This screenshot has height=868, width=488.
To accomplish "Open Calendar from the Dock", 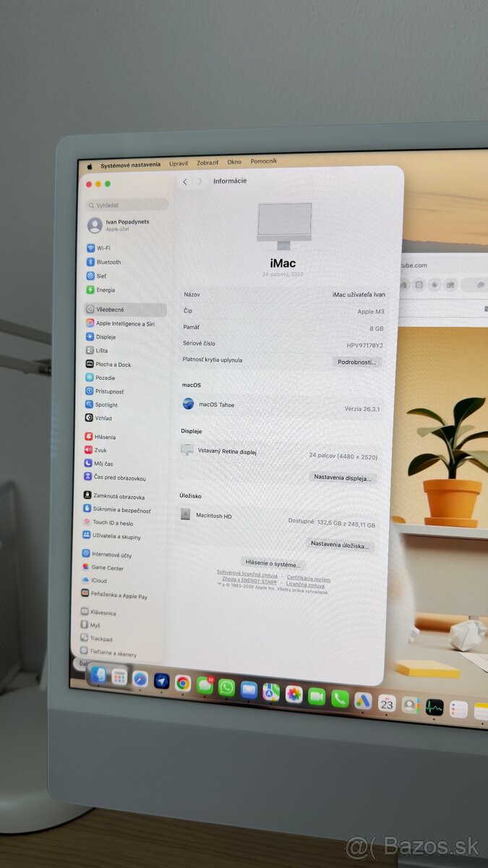I will (387, 702).
